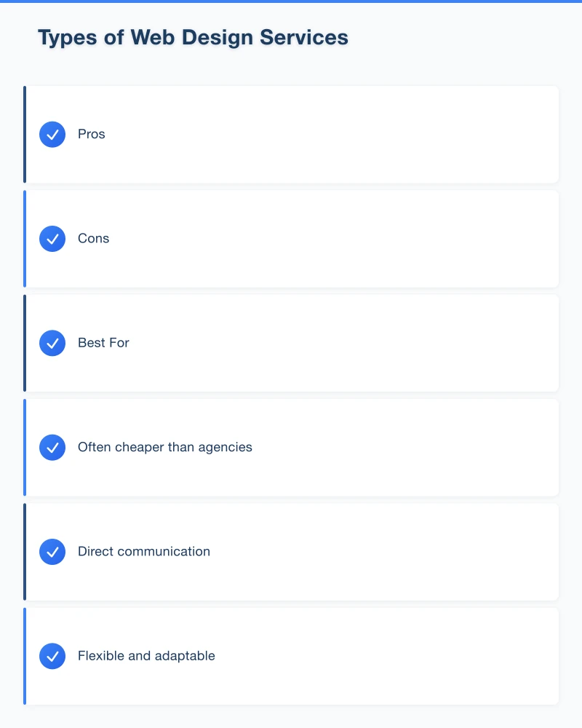The width and height of the screenshot is (582, 728).
Task: Click left accent bar of Direct communication card
Action: 25,552
